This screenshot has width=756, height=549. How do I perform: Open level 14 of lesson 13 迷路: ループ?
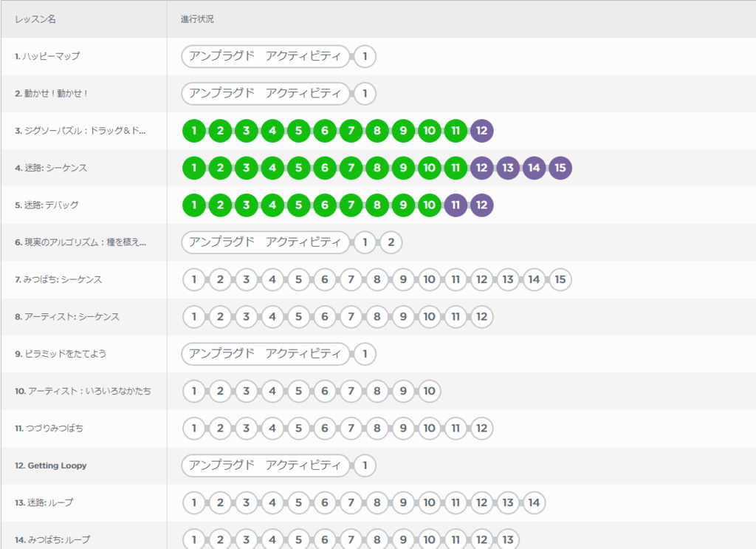(534, 502)
